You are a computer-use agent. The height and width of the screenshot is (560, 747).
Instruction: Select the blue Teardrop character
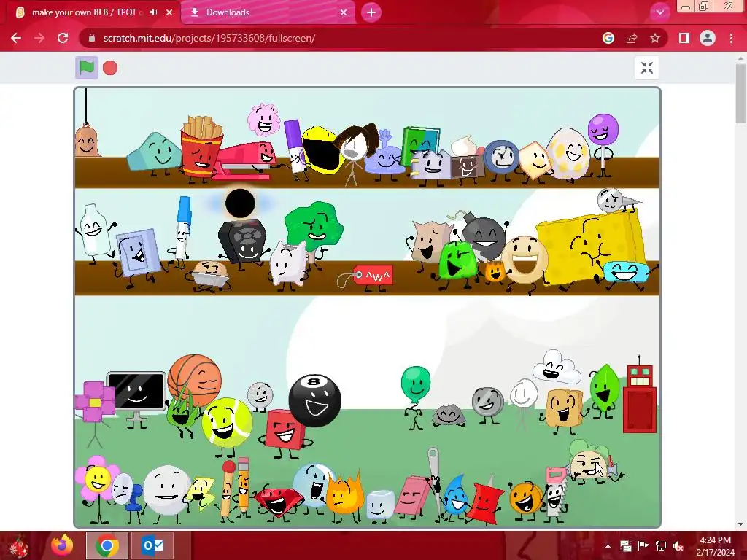[457, 496]
